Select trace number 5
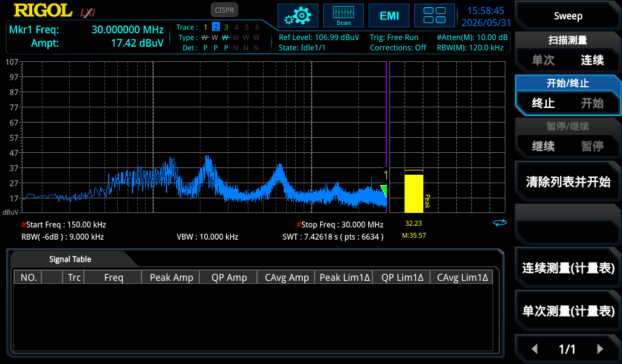Viewport: 622px width, 364px height. click(247, 27)
